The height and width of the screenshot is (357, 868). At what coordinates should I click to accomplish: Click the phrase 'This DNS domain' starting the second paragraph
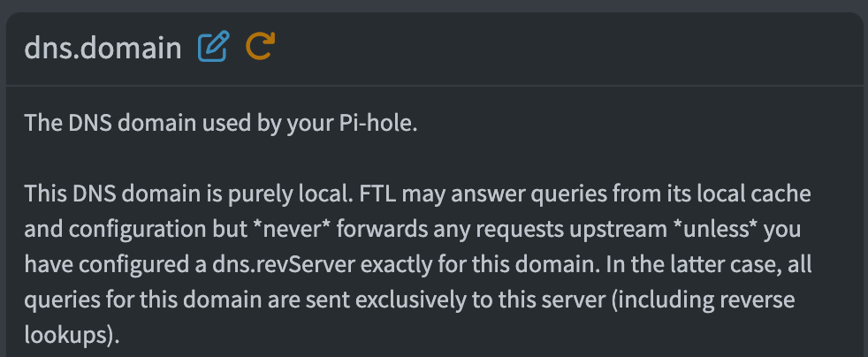(x=96, y=194)
